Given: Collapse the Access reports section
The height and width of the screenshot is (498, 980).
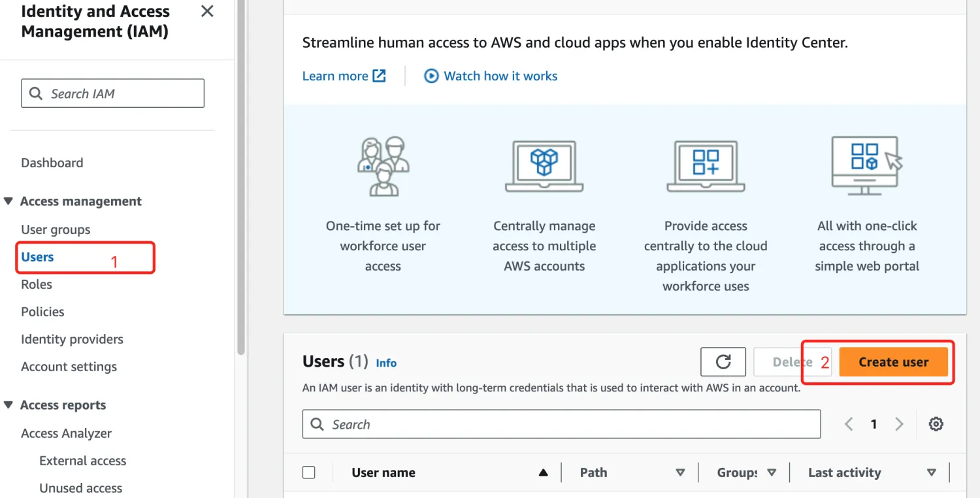Looking at the screenshot, I should tap(8, 405).
